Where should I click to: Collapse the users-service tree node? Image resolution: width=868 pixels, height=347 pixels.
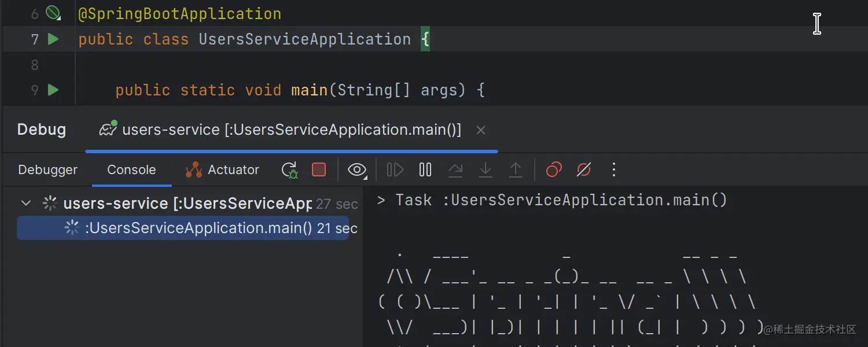pyautogui.click(x=25, y=204)
